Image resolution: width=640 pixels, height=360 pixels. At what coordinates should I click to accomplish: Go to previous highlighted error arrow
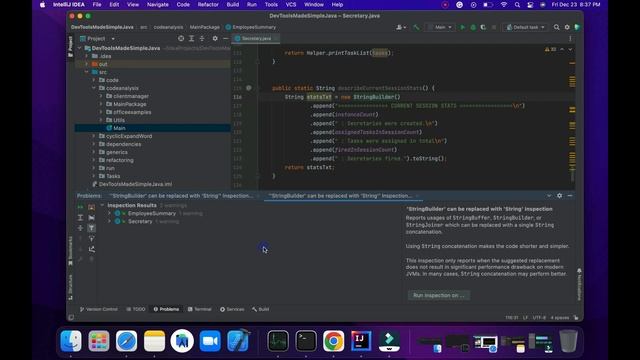click(x=562, y=49)
